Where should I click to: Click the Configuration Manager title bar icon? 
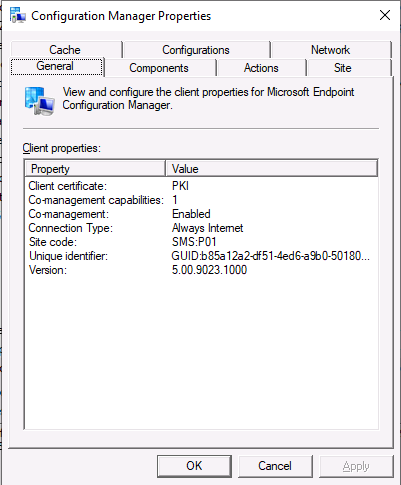18,15
